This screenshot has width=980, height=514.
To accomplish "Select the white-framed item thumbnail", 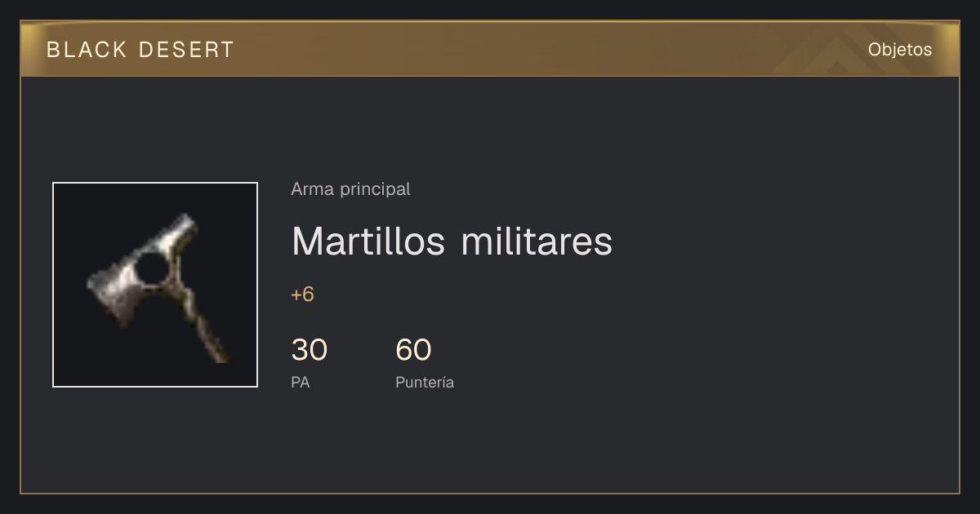I will 155,285.
